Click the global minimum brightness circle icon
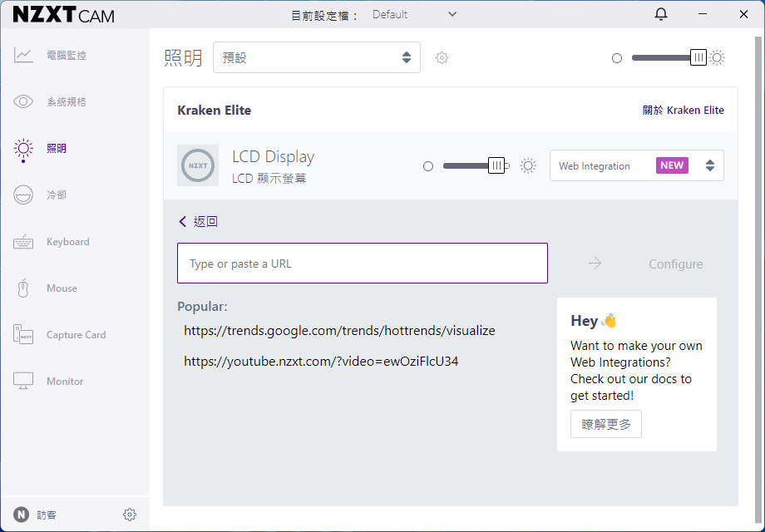 point(617,58)
